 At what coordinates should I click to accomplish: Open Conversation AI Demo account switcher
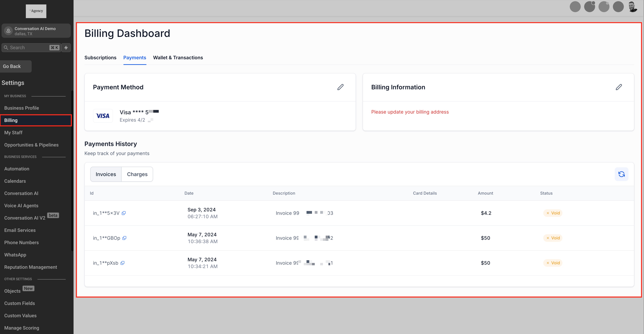[36, 31]
